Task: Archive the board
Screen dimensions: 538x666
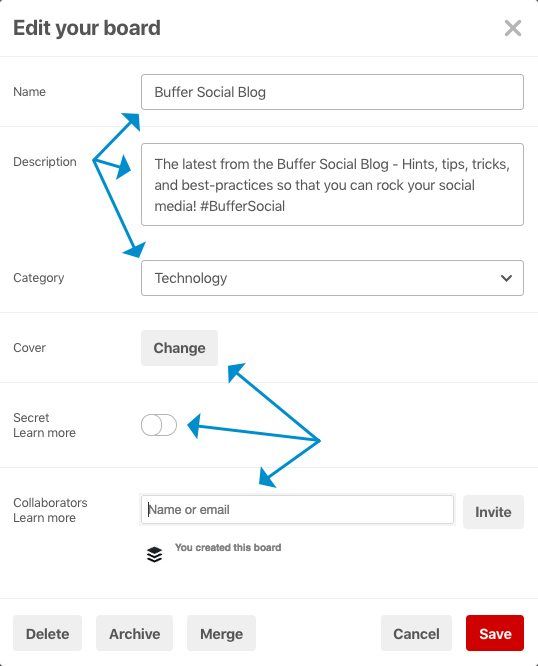Action: click(x=134, y=633)
